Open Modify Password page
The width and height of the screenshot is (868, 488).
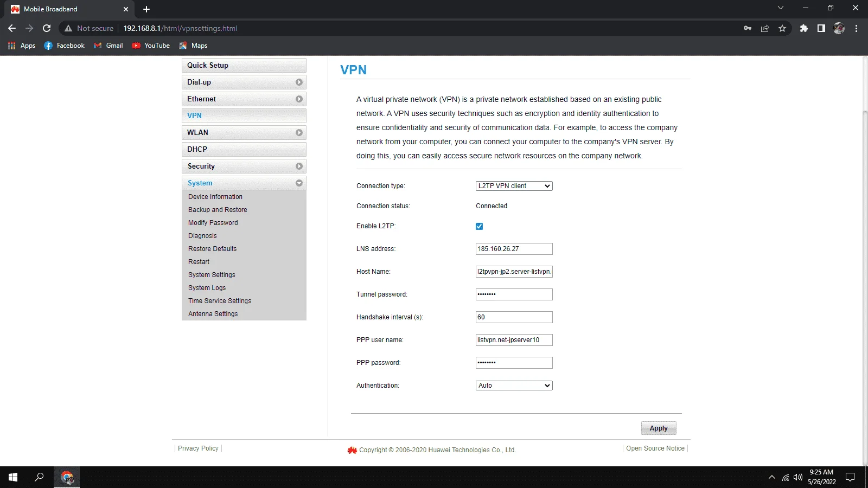[213, 223]
